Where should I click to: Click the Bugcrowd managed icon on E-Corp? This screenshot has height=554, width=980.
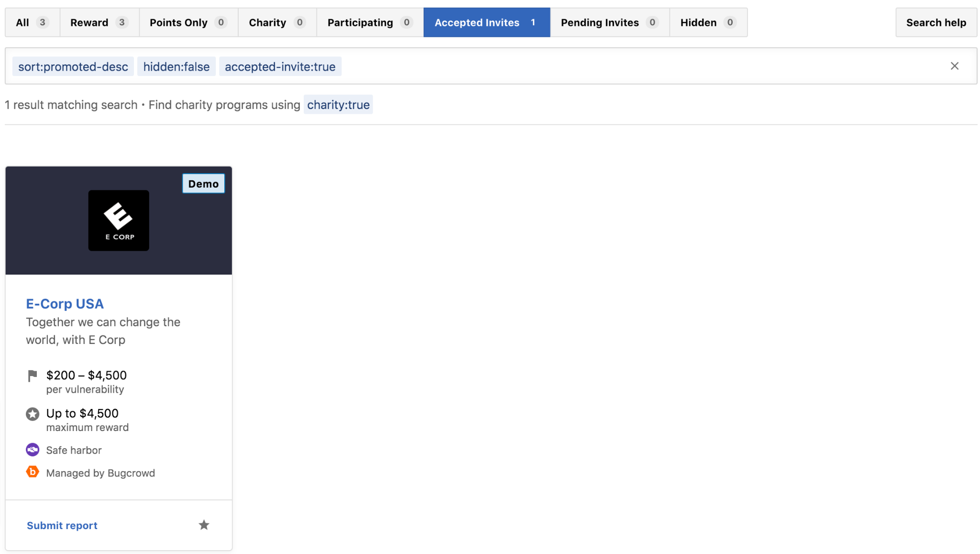[x=33, y=473]
